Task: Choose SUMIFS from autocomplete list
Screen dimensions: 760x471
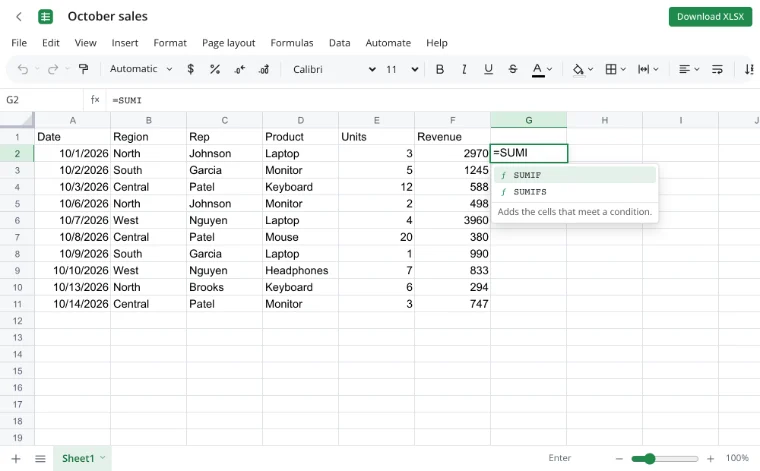Action: click(x=575, y=192)
